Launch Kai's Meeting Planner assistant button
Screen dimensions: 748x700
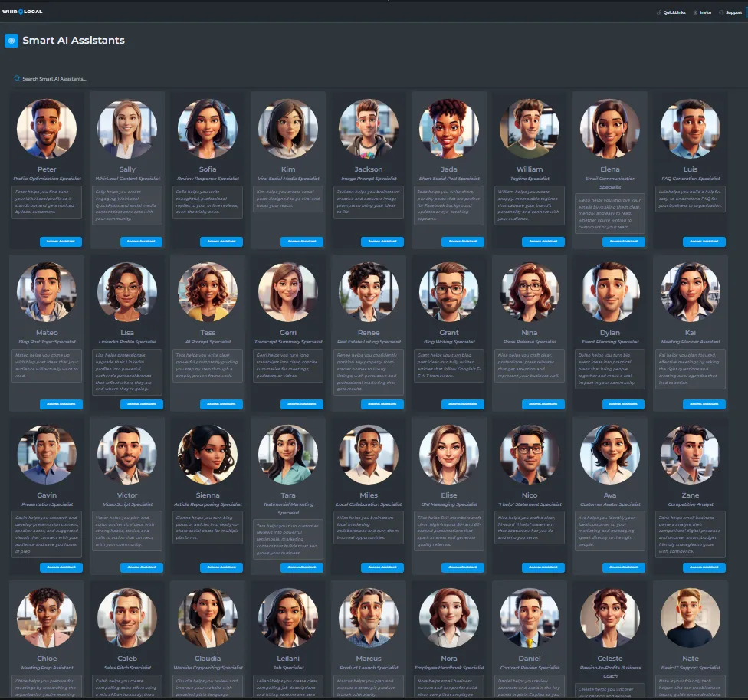[704, 405]
